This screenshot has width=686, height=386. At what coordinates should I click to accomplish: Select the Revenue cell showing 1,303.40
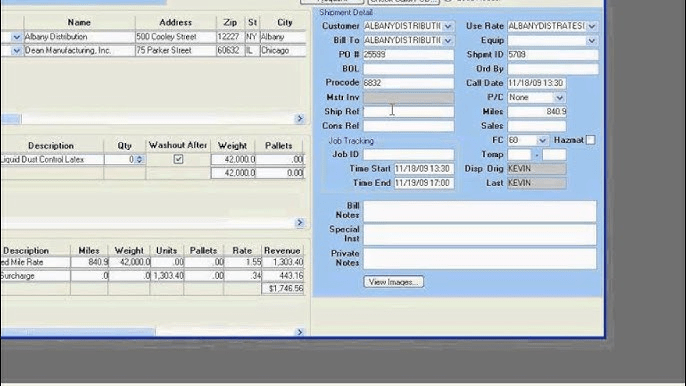tap(283, 262)
